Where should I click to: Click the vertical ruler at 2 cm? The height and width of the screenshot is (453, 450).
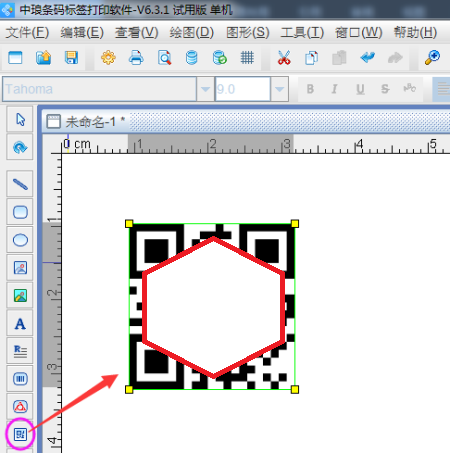(52, 293)
